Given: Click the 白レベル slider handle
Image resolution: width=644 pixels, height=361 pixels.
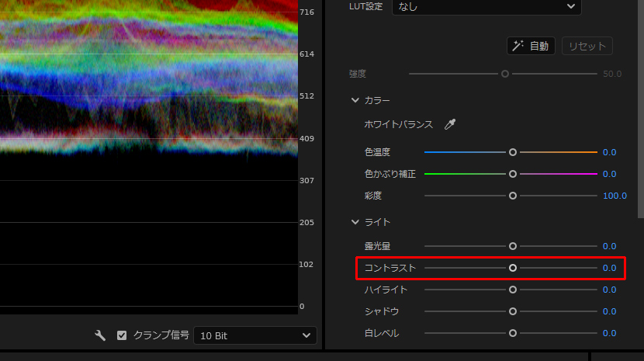Looking at the screenshot, I should (x=513, y=333).
